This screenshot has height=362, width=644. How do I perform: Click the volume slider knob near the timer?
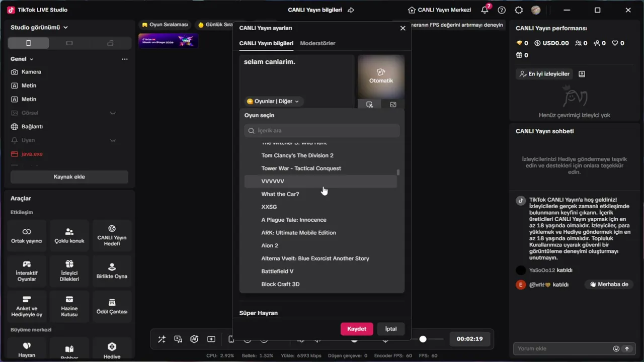coord(423,339)
